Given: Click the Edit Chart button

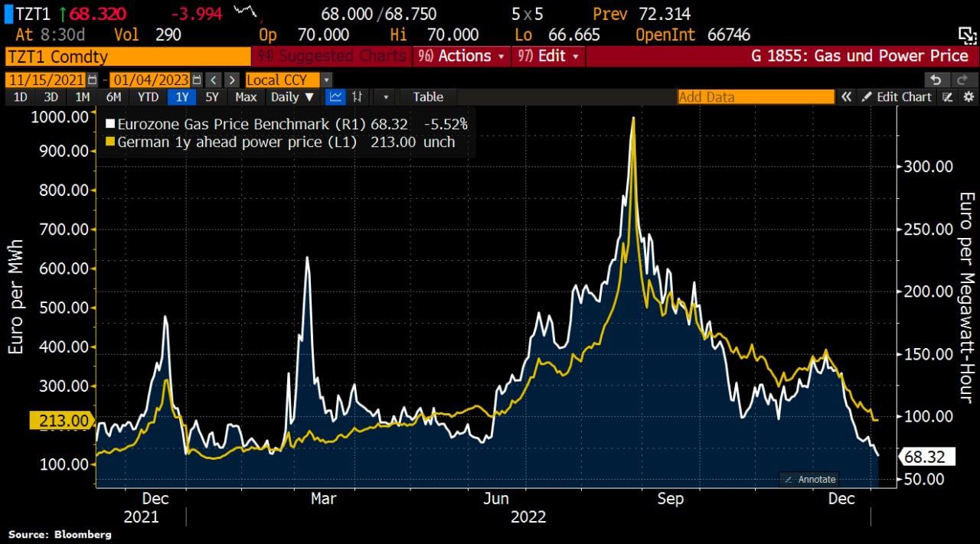Looking at the screenshot, I should click(x=897, y=96).
